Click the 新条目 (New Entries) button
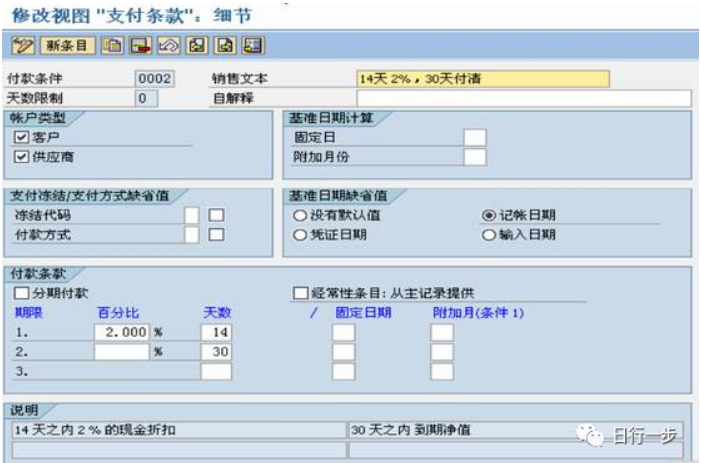701x463 pixels. (68, 46)
